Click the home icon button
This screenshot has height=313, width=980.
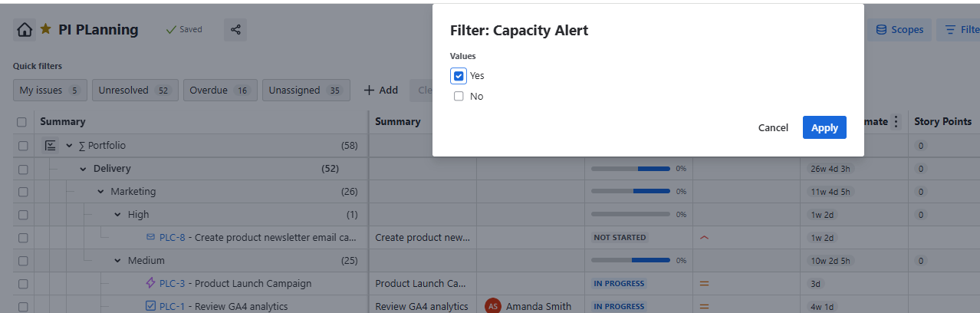click(25, 30)
